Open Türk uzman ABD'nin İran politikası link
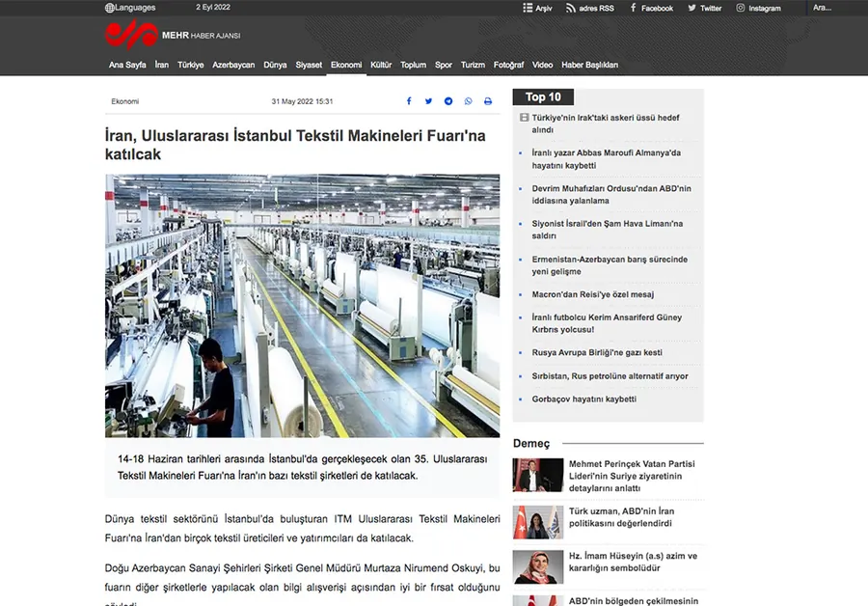The width and height of the screenshot is (868, 606). (x=621, y=517)
